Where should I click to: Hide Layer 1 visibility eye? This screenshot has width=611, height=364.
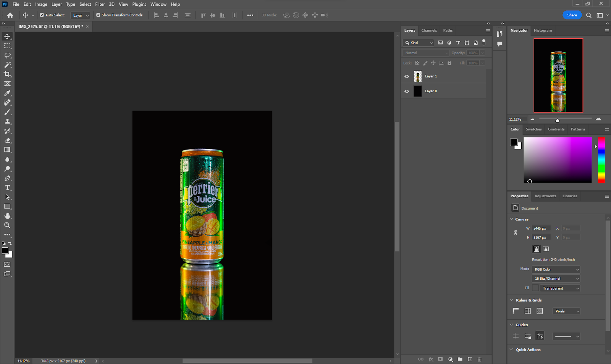tap(407, 76)
